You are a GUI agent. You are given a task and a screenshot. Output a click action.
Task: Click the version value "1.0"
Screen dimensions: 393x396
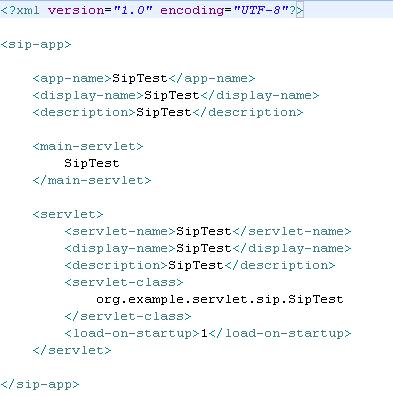pyautogui.click(x=133, y=10)
